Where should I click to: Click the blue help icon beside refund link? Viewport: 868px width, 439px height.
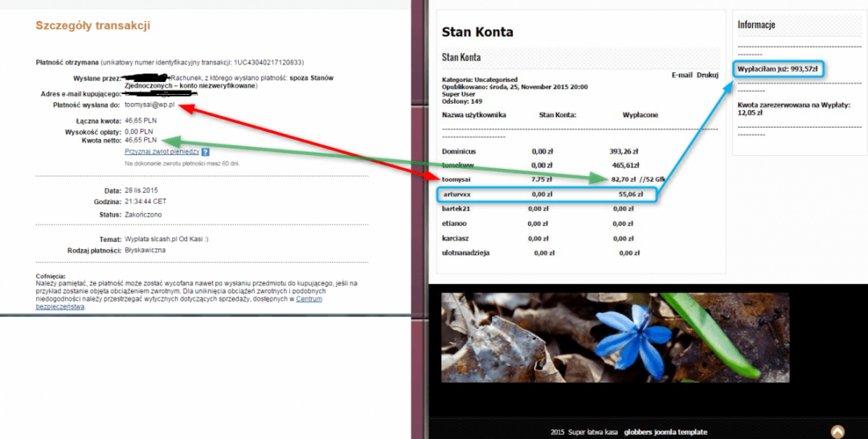[x=206, y=151]
